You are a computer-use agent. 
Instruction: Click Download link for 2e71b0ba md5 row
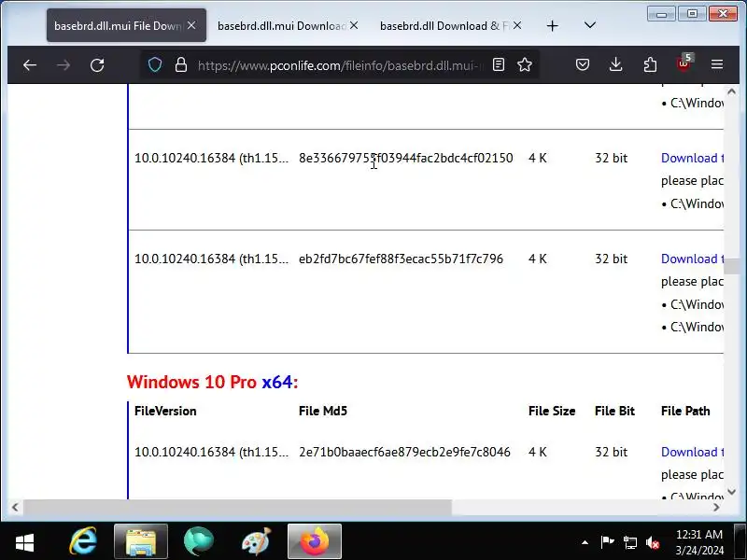pyautogui.click(x=692, y=453)
